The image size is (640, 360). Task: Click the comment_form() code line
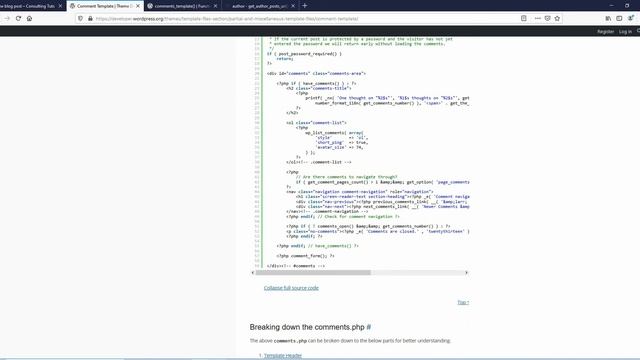click(305, 256)
